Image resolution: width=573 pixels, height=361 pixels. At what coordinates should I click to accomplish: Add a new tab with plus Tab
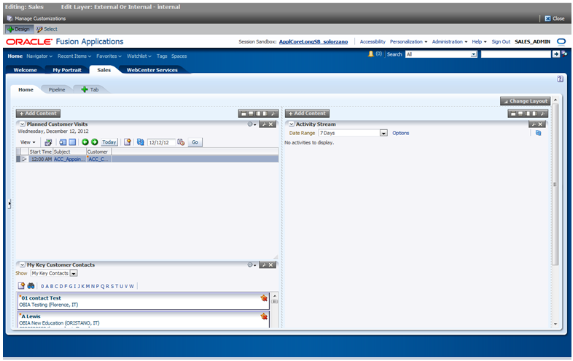(90, 90)
